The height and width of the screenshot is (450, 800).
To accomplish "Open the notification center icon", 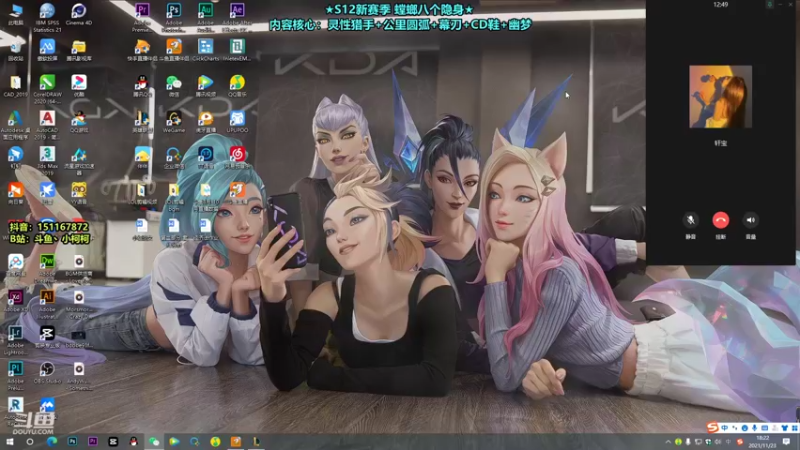I will point(787,442).
